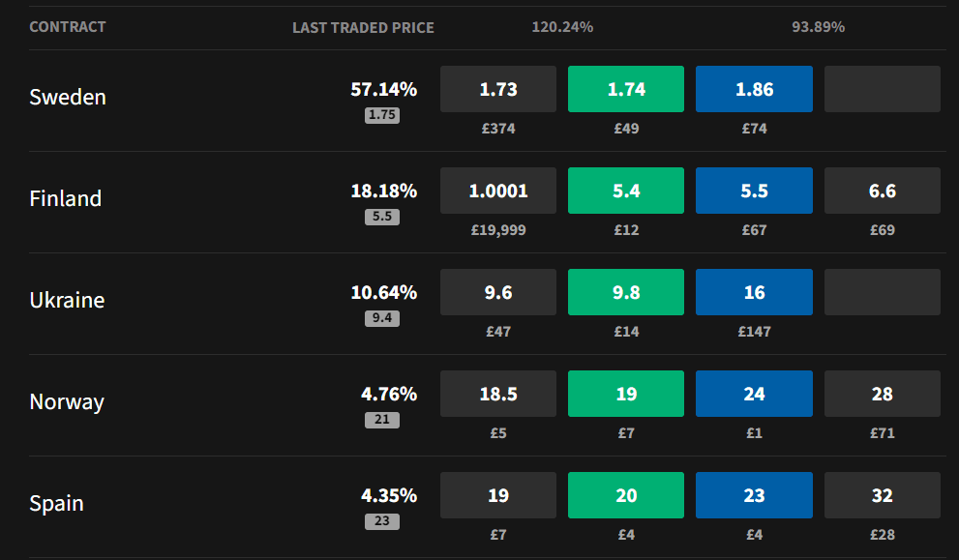
Task: Open the Sweden contract row
Action: pos(68,98)
